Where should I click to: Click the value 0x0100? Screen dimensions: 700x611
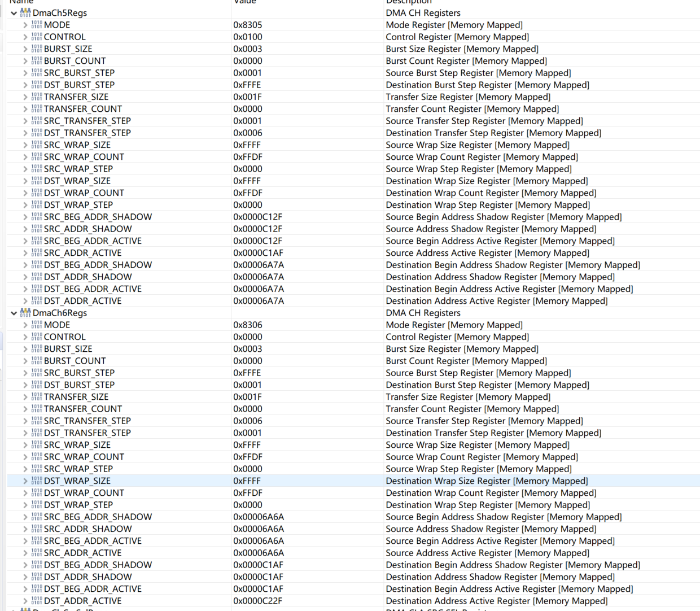248,37
